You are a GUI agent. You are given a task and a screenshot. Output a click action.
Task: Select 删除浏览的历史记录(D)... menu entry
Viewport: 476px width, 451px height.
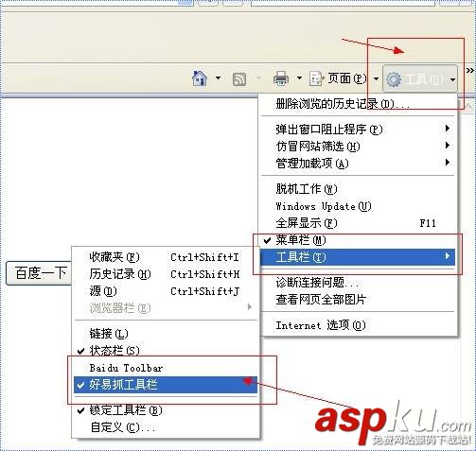point(358,104)
